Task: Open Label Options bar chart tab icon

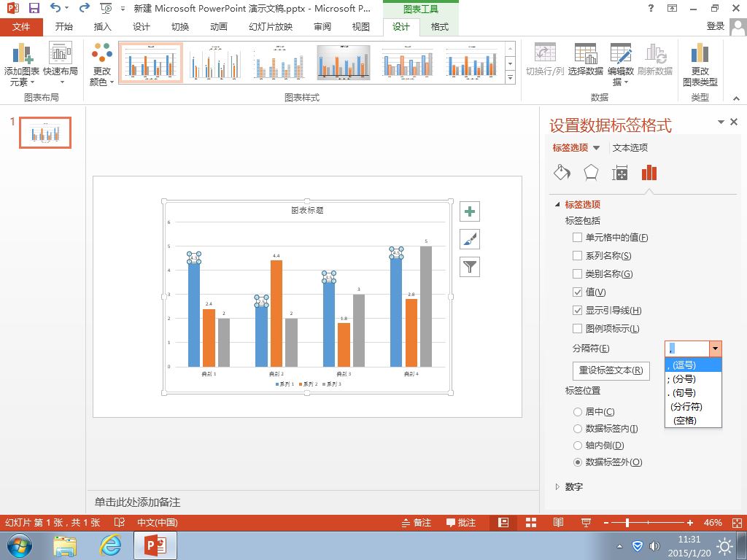Action: [x=649, y=172]
